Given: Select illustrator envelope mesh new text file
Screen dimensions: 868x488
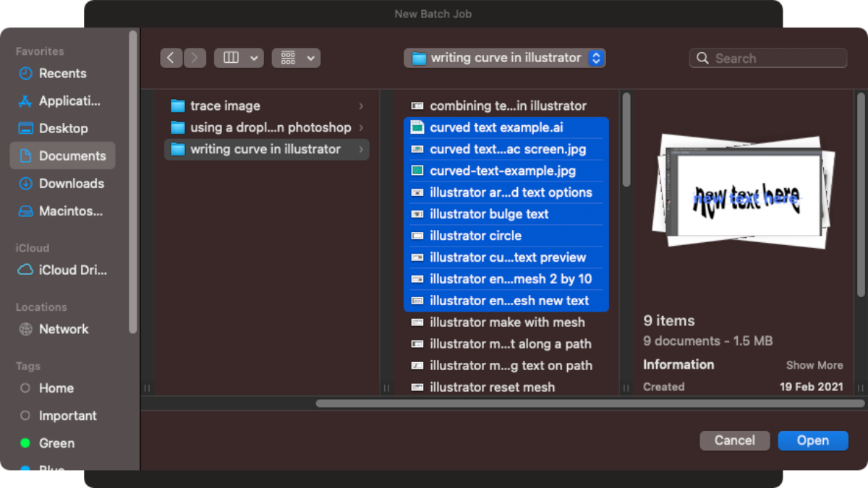Looking at the screenshot, I should pos(506,301).
